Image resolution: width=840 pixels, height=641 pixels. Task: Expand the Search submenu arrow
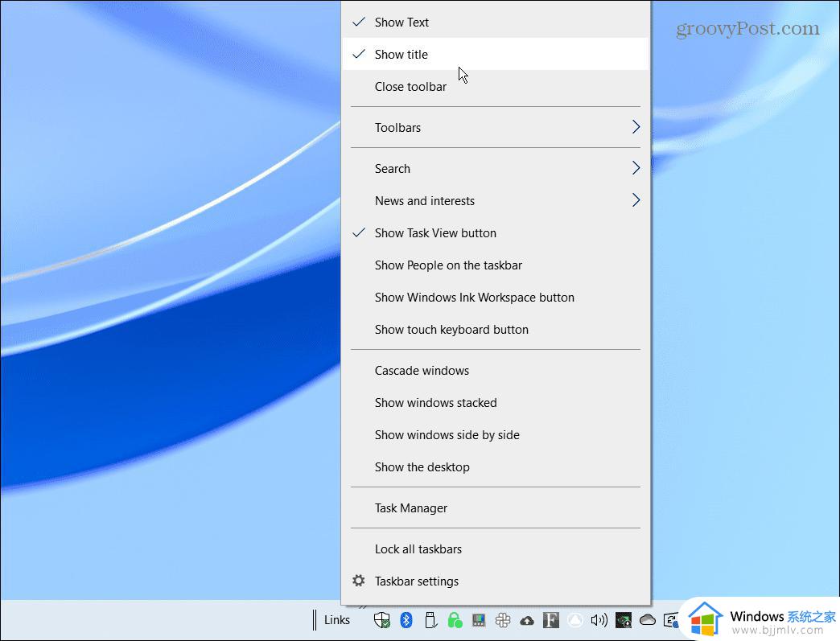point(636,168)
